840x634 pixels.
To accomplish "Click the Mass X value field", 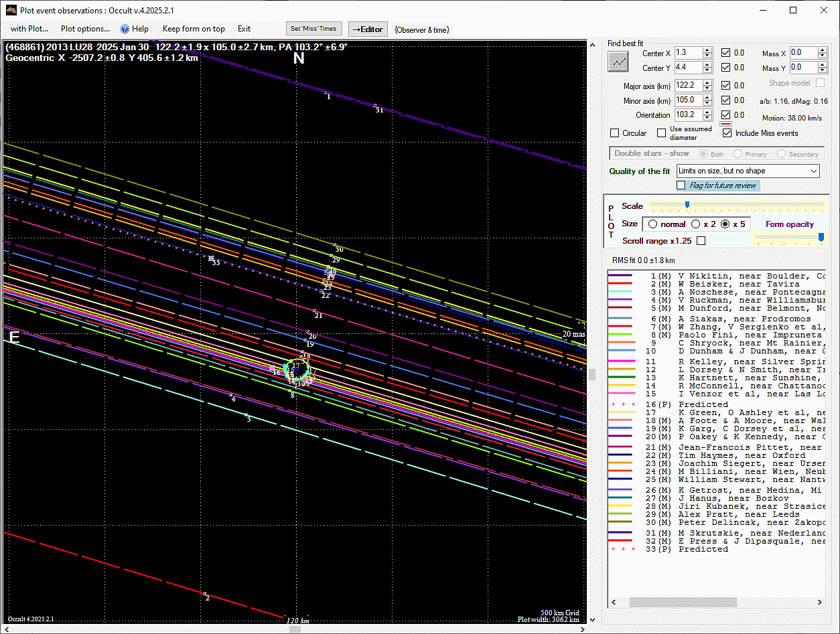I will point(803,53).
